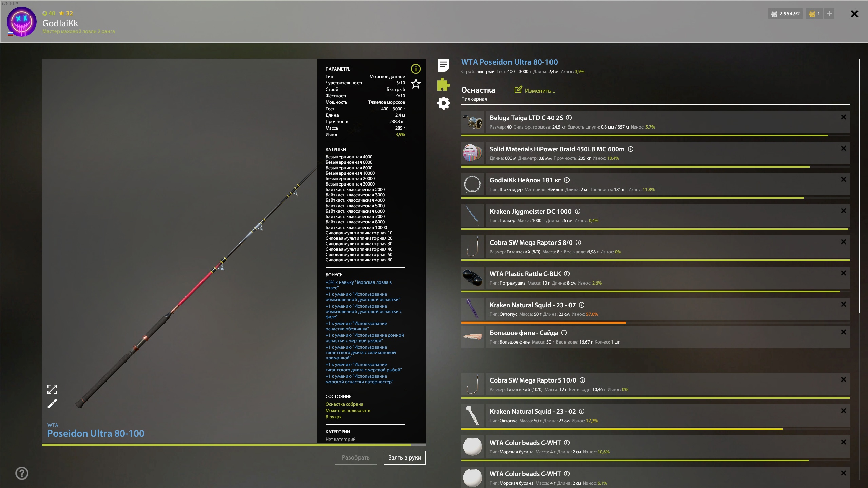Close the inventory window with the X

(854, 14)
